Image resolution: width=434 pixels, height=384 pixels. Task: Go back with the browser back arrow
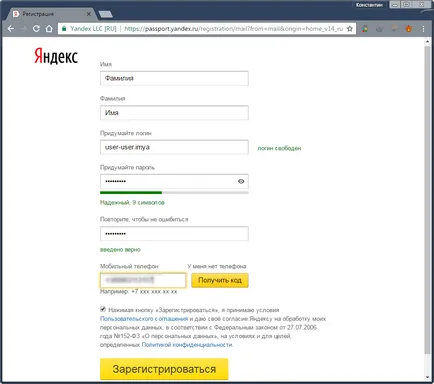pos(11,29)
